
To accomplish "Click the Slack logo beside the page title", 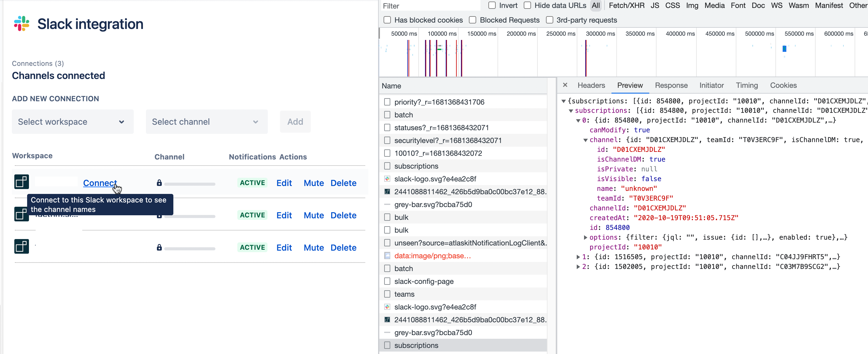I will [x=21, y=23].
